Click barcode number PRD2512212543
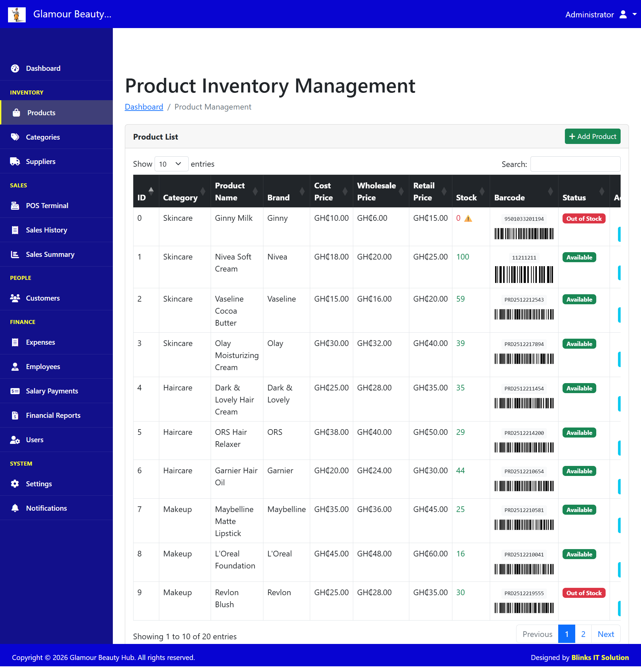The height and width of the screenshot is (672, 641). pyautogui.click(x=524, y=300)
